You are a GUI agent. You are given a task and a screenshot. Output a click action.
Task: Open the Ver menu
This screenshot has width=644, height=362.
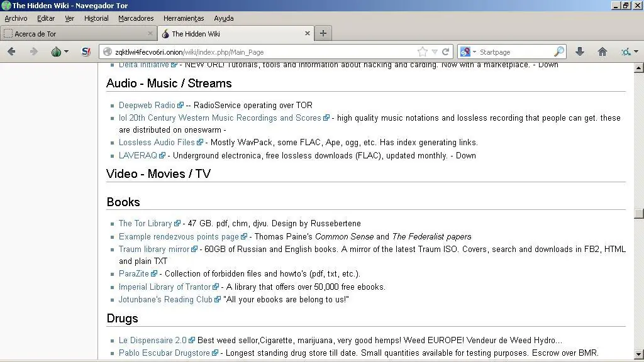[69, 18]
